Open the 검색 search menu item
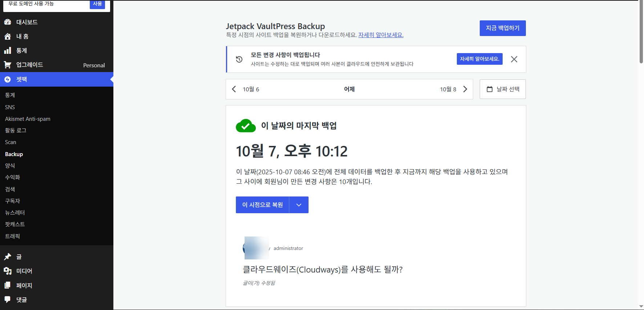The image size is (644, 310). 10,189
